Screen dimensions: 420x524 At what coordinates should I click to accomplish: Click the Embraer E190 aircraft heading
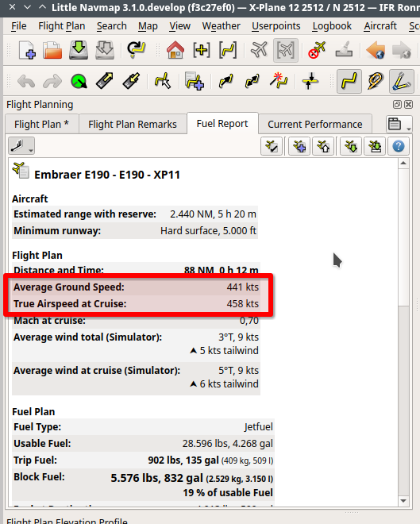point(107,175)
